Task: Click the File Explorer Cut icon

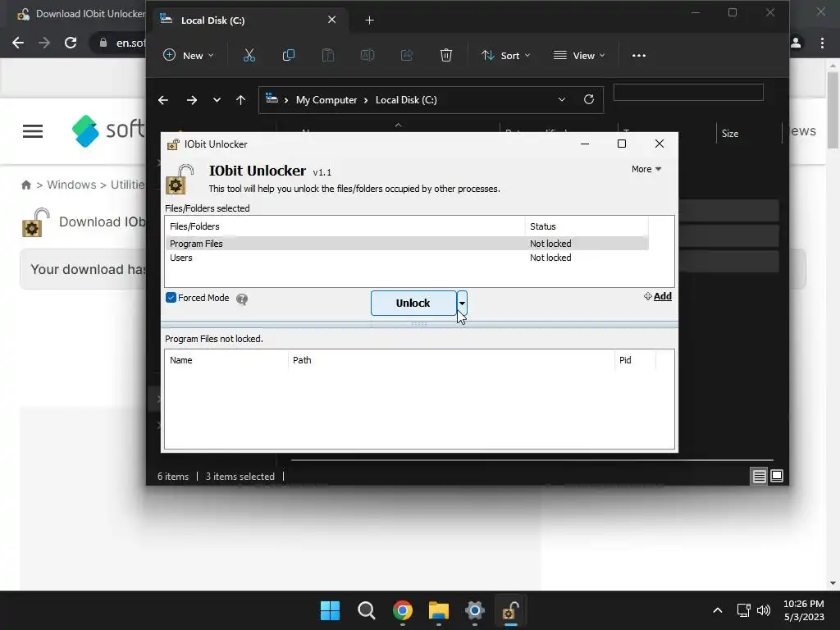Action: point(249,55)
